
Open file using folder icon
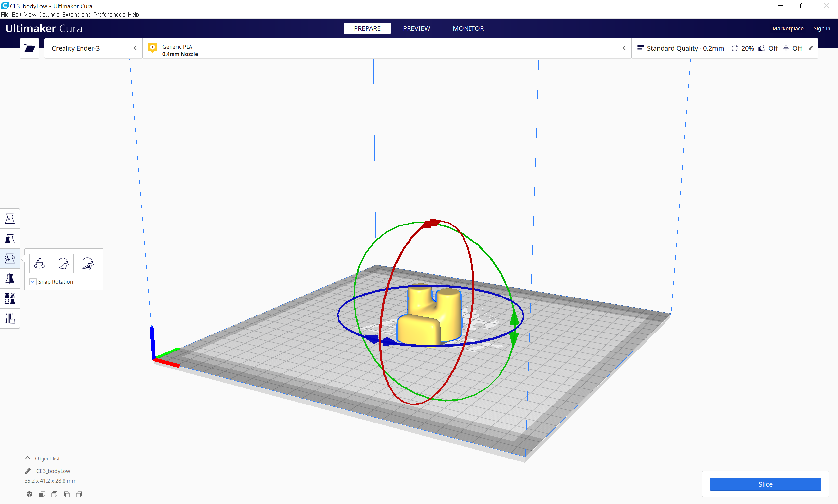point(29,48)
